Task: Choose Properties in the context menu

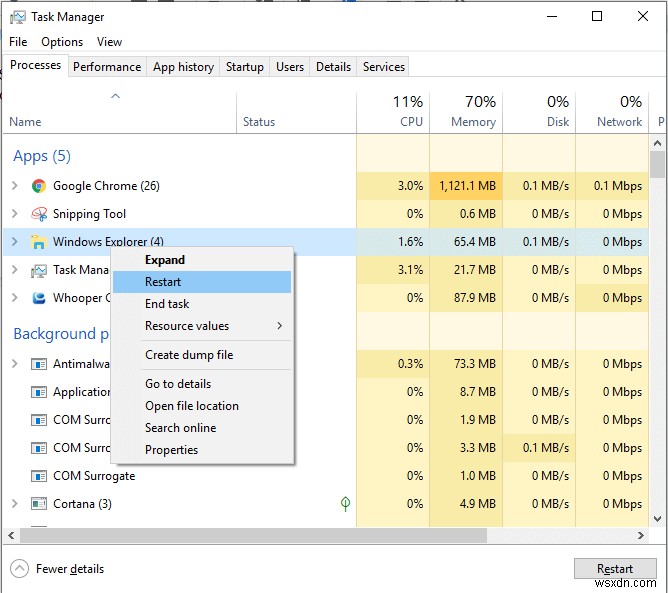Action: tap(202, 450)
